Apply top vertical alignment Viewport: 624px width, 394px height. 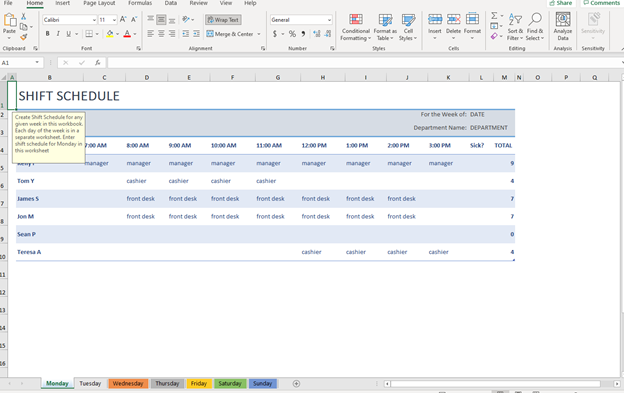(150, 19)
